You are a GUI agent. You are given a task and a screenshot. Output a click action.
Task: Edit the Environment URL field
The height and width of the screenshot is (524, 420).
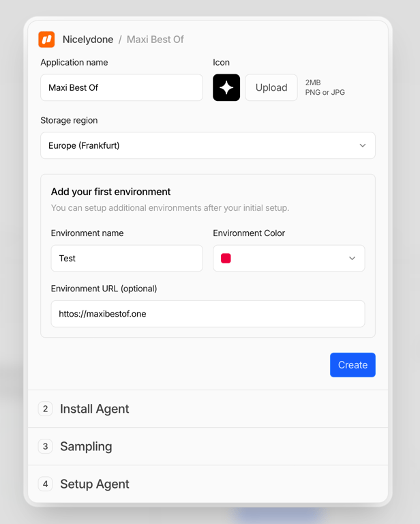(208, 314)
